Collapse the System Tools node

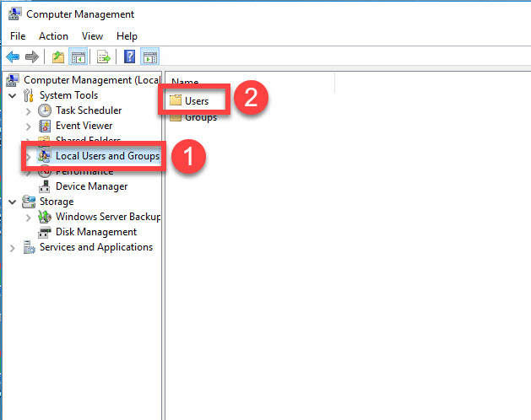(x=12, y=95)
